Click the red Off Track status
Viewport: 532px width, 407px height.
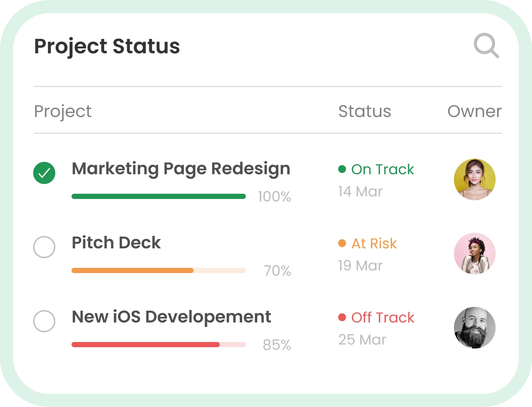382,318
